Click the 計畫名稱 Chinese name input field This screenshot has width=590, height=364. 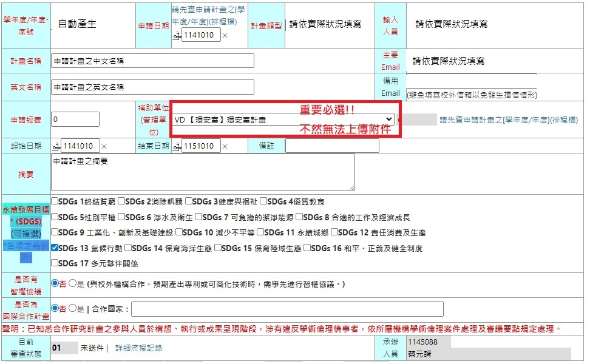click(152, 61)
